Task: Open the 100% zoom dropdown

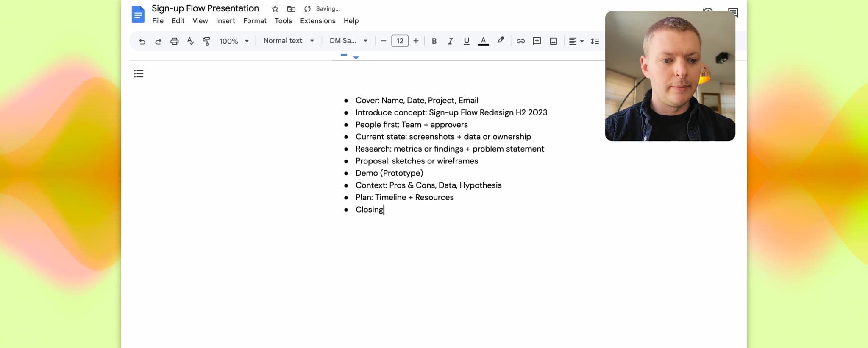Action: point(234,41)
